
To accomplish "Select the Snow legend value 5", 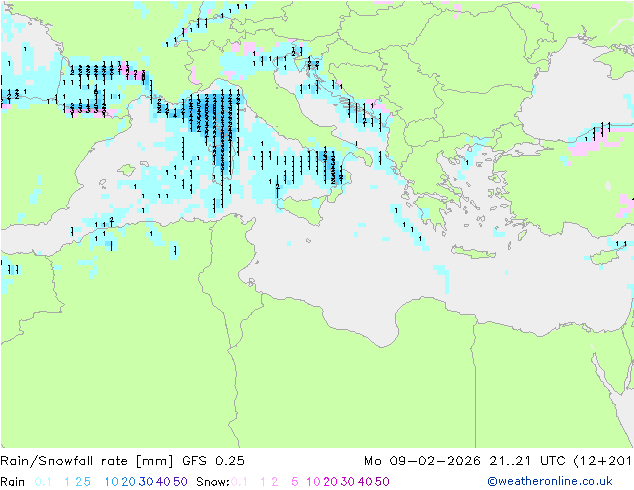I will pos(295,482).
